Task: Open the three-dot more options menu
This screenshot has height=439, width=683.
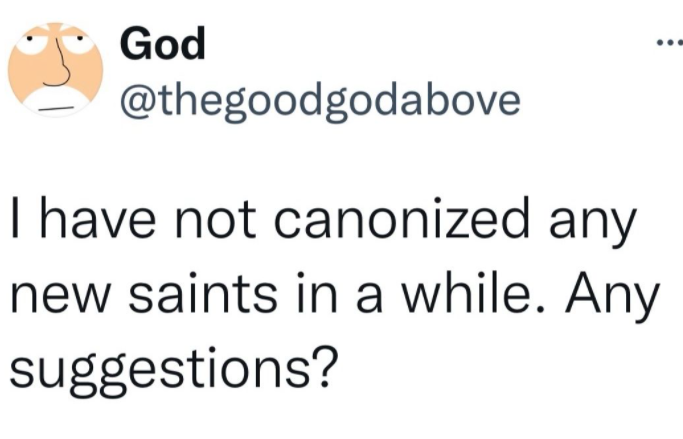Action: 662,46
